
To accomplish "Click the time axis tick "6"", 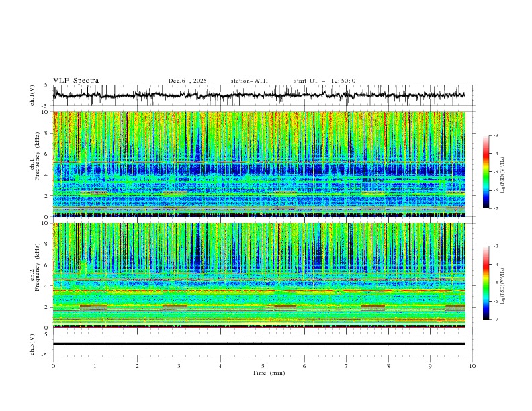I will (304, 366).
